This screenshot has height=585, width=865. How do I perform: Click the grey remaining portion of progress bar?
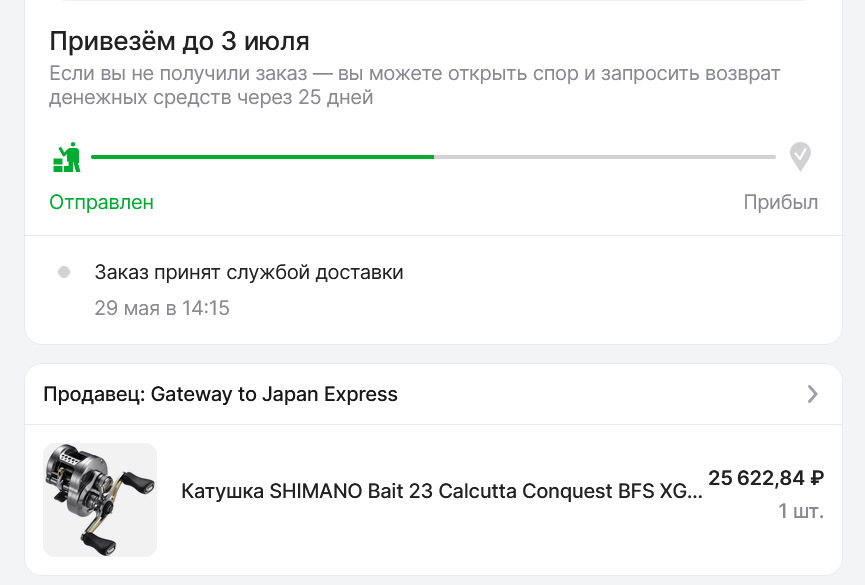pyautogui.click(x=605, y=157)
